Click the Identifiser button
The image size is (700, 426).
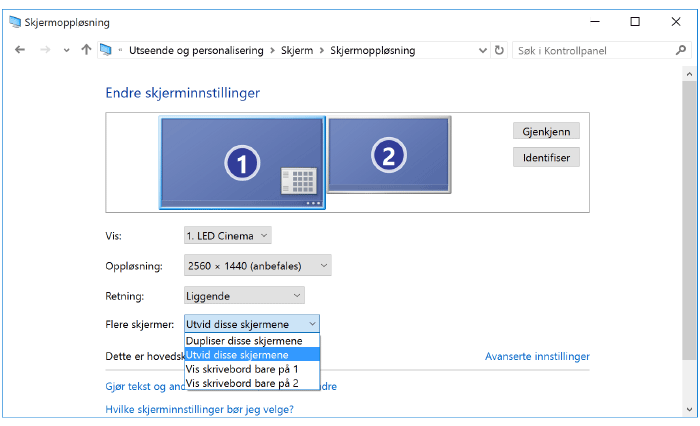pos(545,157)
